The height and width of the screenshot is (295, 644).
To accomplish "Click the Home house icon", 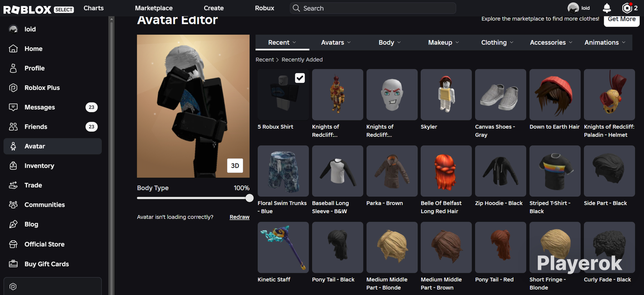I will click(13, 49).
